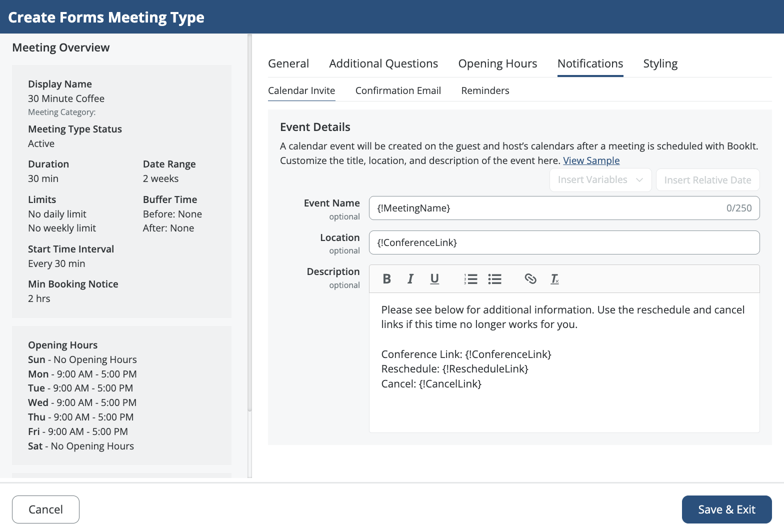Switch to the General tab

point(288,64)
